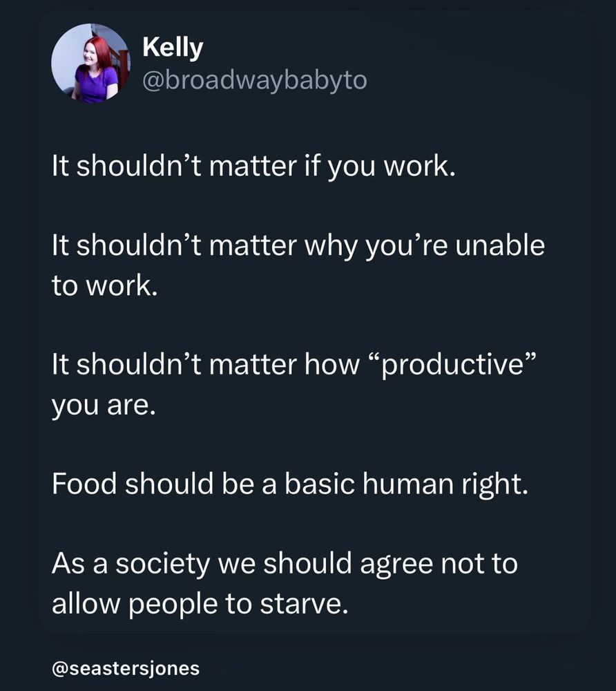Open the @seastersjones watermark credit
Screen dimensions: 616x691
(x=126, y=668)
